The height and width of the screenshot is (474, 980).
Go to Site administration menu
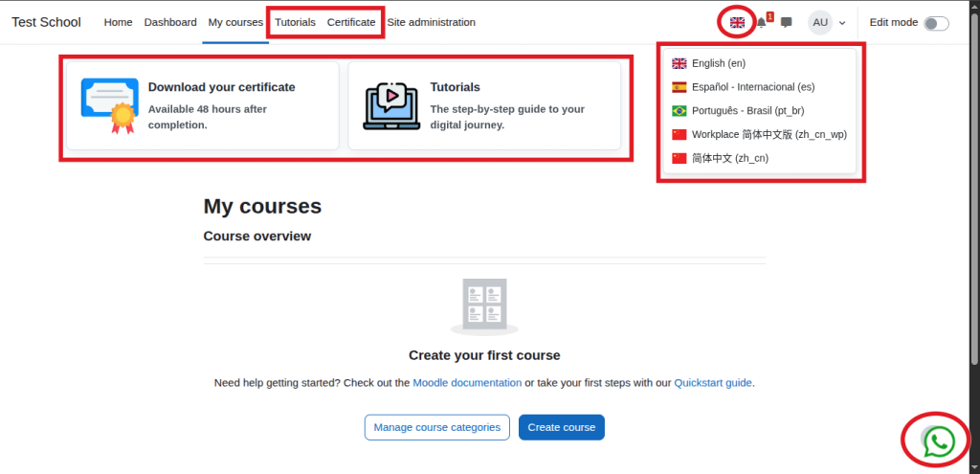431,22
